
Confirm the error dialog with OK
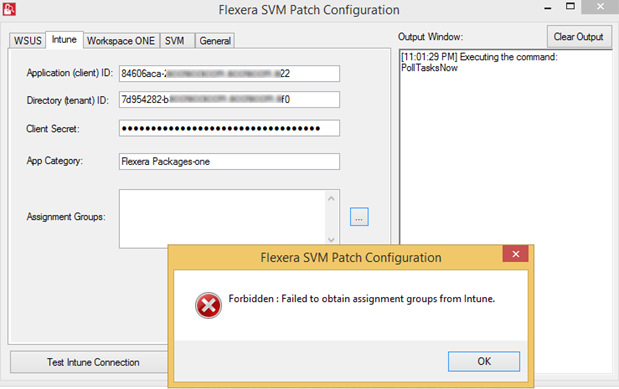(x=484, y=361)
